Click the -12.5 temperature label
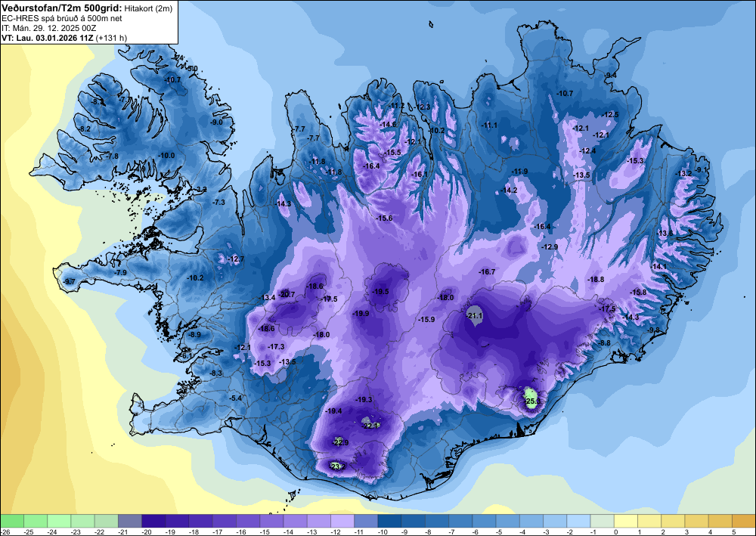 pos(610,115)
